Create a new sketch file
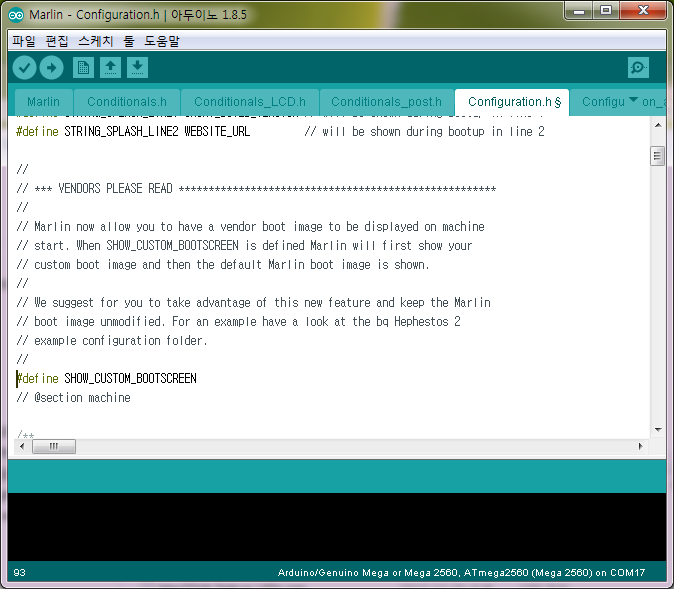Screen dimensions: 674x589 (x=83, y=68)
